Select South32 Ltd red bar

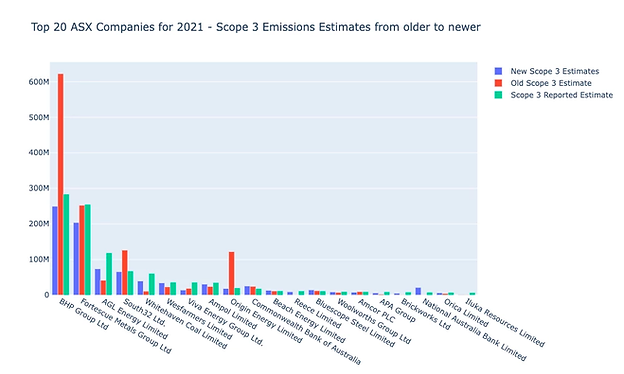[125, 273]
